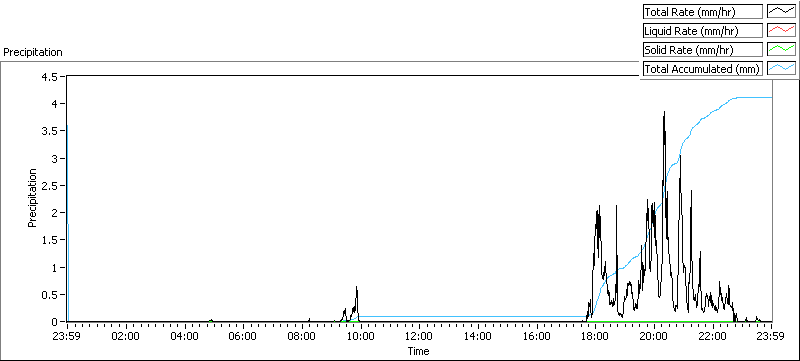The height and width of the screenshot is (361, 800).
Task: Open the green Solid Rate plot sample
Action: 782,49
